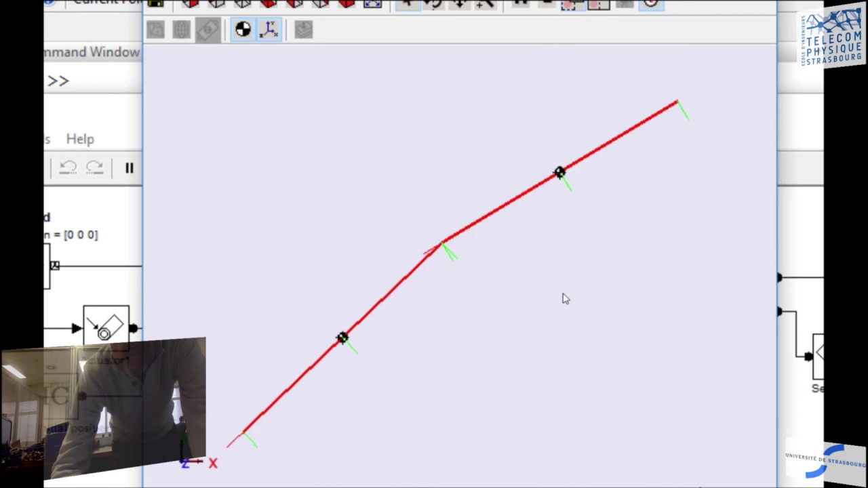
Task: Click center of mass marker on lower link
Action: [x=342, y=338]
